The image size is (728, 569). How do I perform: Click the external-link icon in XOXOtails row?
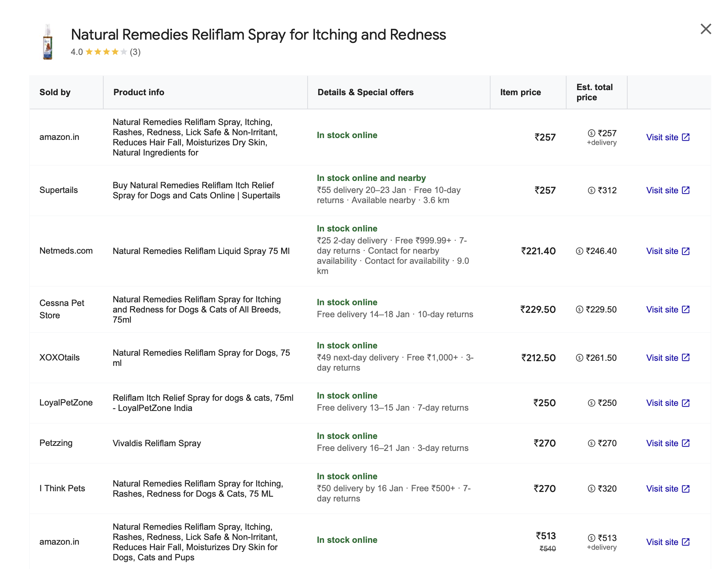685,358
